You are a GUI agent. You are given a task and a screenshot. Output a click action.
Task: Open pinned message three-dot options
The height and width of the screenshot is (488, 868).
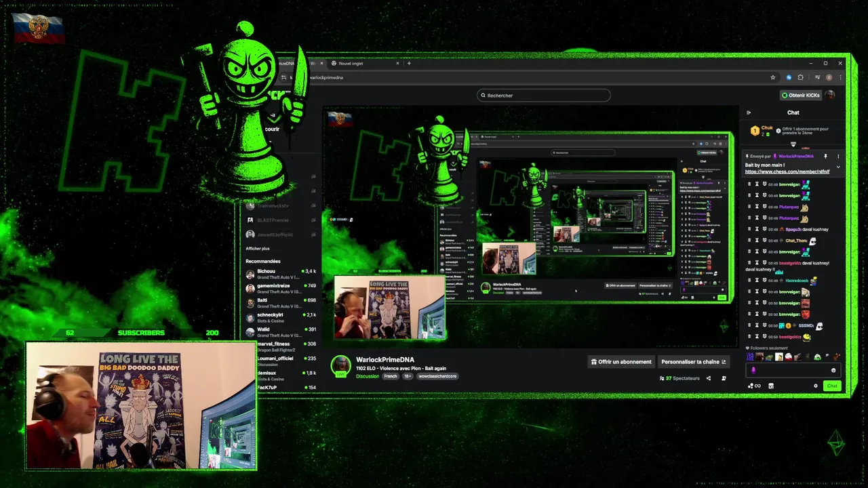click(x=838, y=157)
